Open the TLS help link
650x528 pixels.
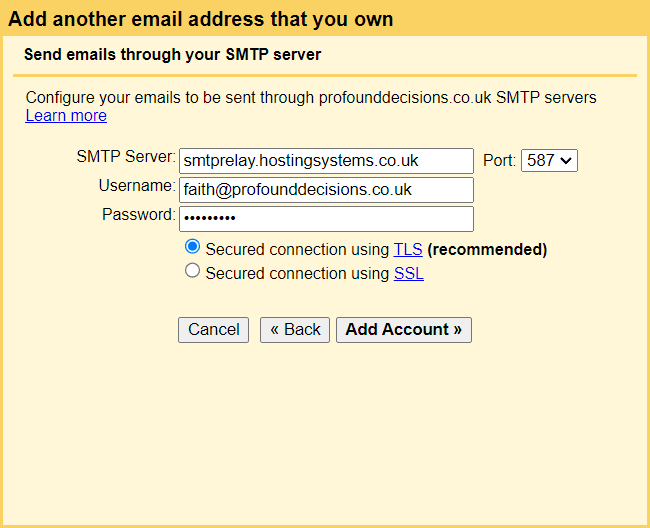tap(408, 249)
